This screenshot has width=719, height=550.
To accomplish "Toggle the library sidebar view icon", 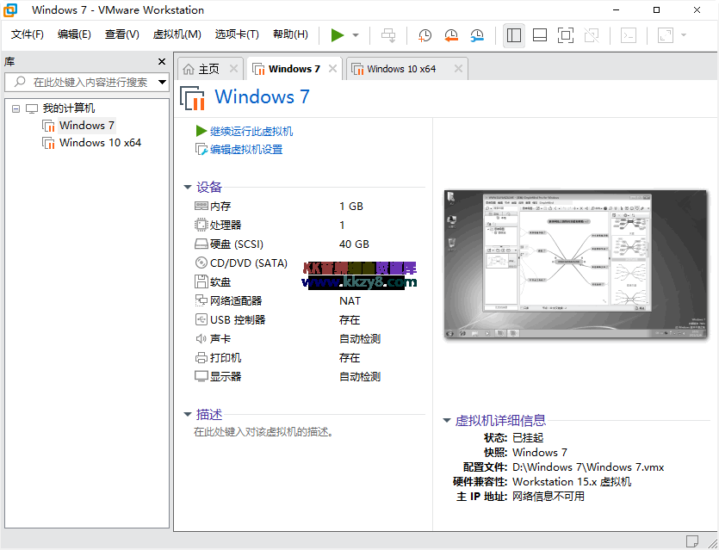I will pos(514,35).
